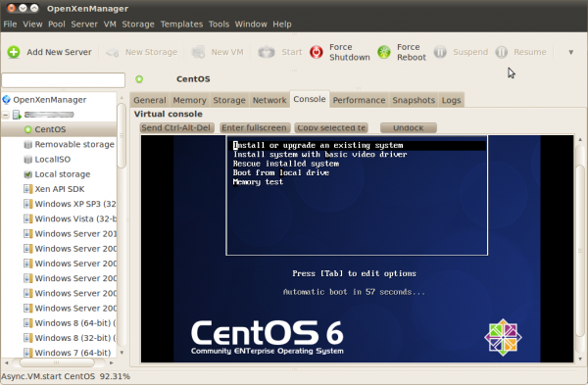Open the toolbar overflow arrow

click(570, 53)
